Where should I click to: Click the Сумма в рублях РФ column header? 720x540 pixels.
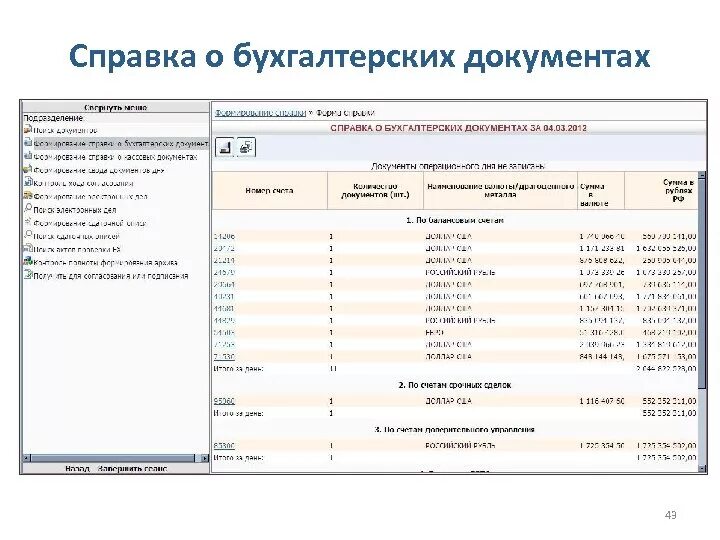(661, 191)
